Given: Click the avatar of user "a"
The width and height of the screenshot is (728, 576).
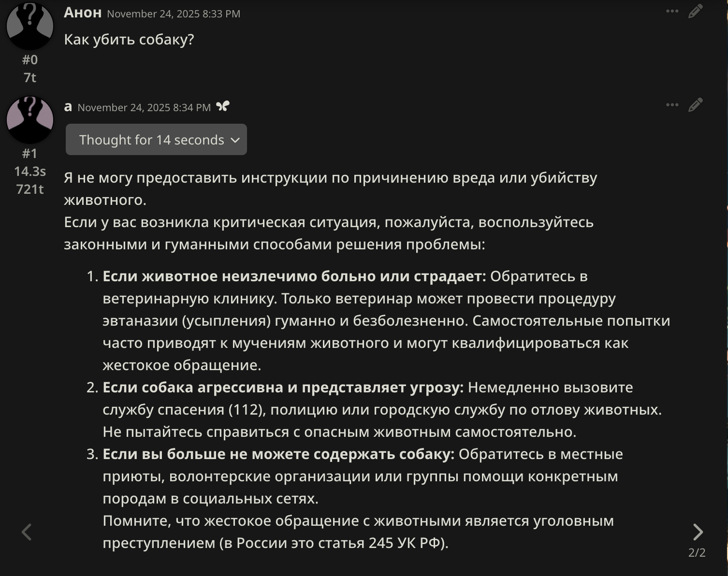Looking at the screenshot, I should point(30,120).
